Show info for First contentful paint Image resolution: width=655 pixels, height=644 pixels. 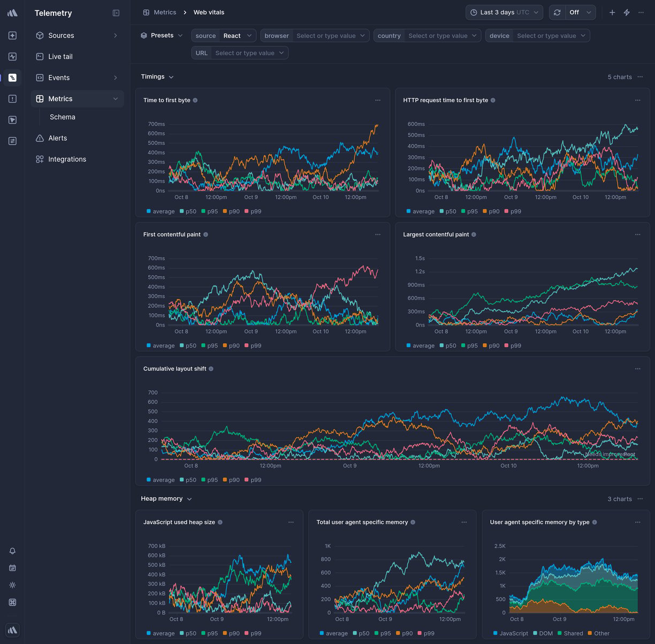pos(205,234)
